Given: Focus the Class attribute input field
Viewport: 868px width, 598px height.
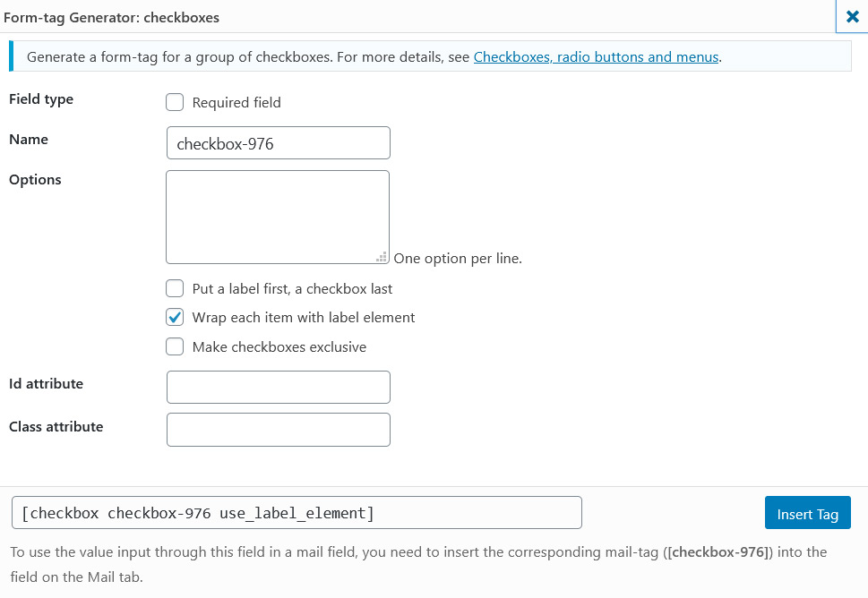Looking at the screenshot, I should coord(279,430).
